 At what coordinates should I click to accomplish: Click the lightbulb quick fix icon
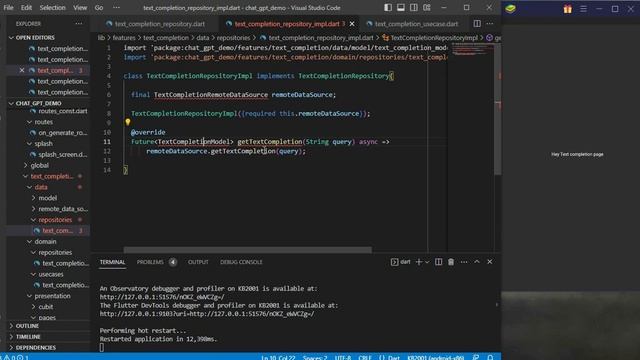point(128,122)
